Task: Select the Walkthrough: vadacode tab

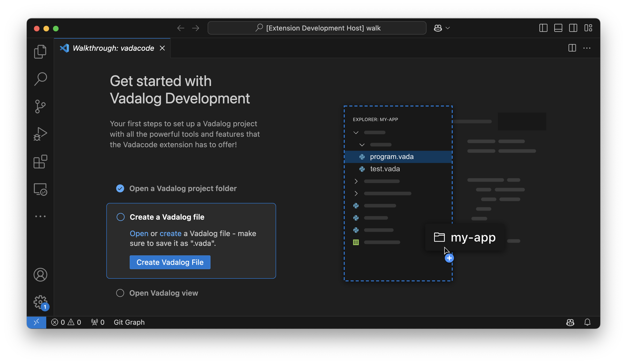Action: coord(112,48)
